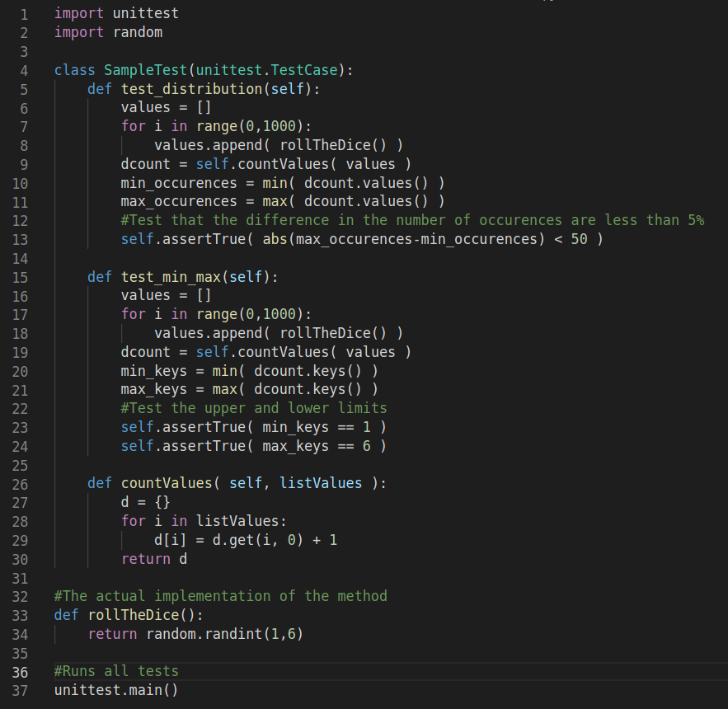Click 'min_occurences' variable on line 10

(179, 183)
